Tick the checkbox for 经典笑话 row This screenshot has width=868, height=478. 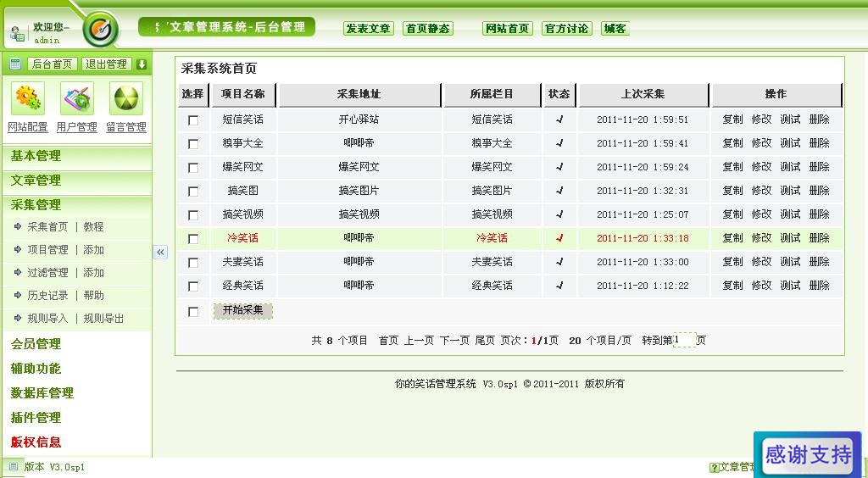[x=193, y=286]
